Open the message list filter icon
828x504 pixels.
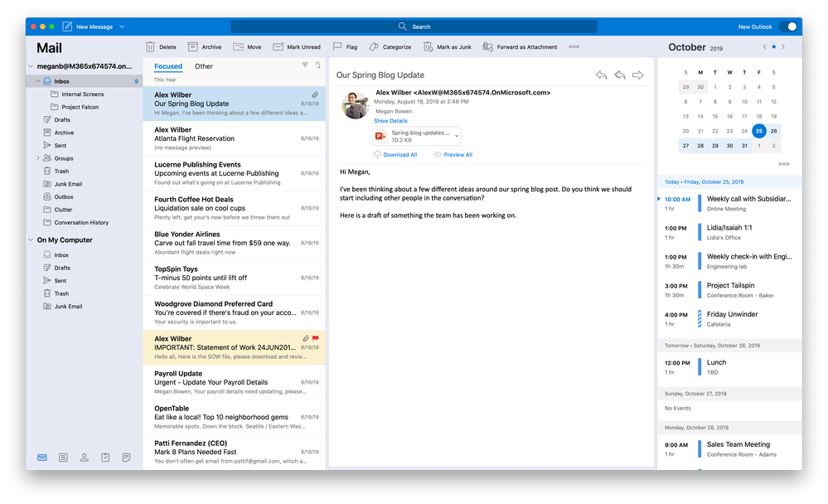(305, 65)
